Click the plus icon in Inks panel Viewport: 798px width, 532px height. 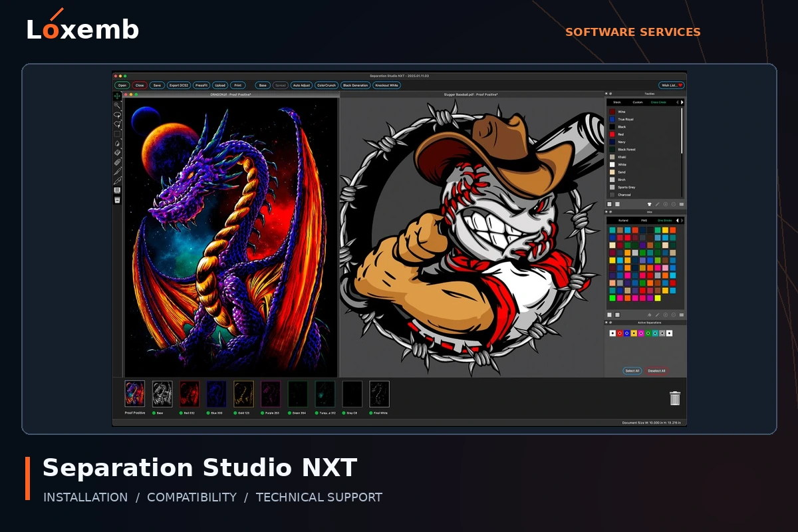[x=666, y=315]
